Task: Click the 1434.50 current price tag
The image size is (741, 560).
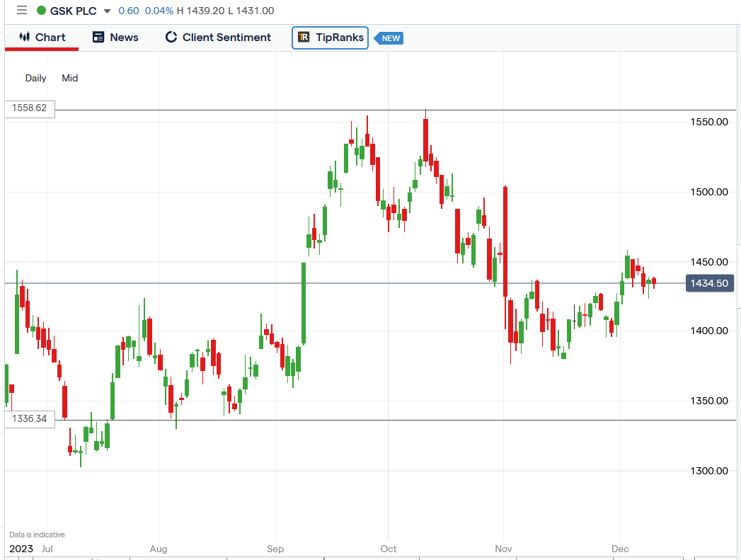Action: (x=710, y=283)
